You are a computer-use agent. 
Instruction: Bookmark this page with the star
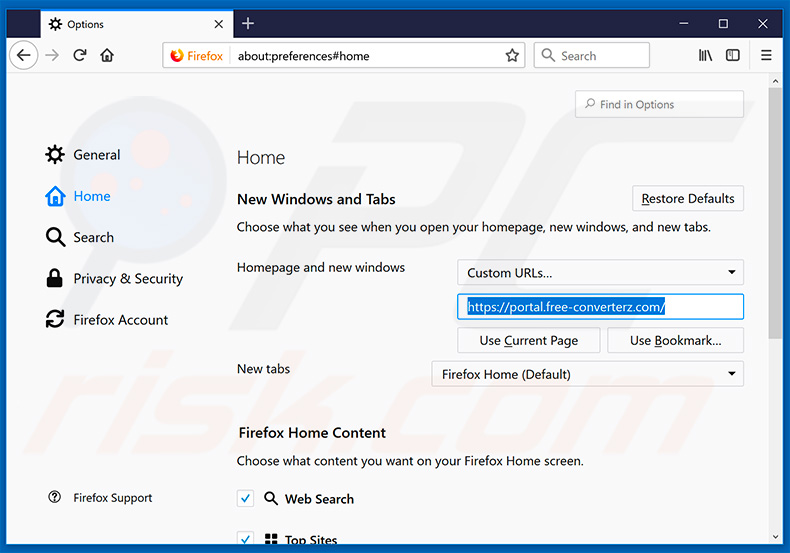pyautogui.click(x=512, y=55)
